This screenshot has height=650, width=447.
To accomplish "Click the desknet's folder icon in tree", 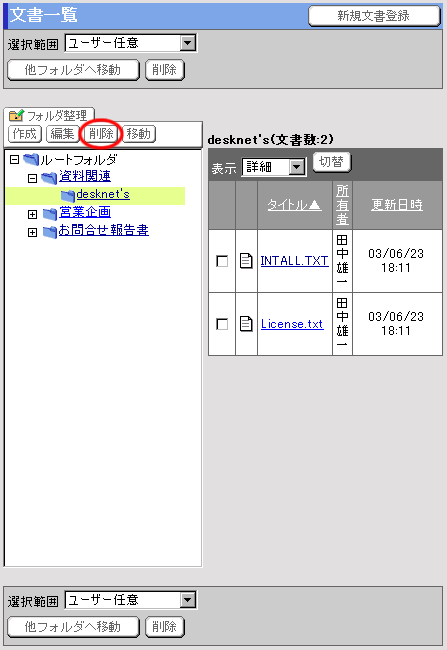I will 68,196.
